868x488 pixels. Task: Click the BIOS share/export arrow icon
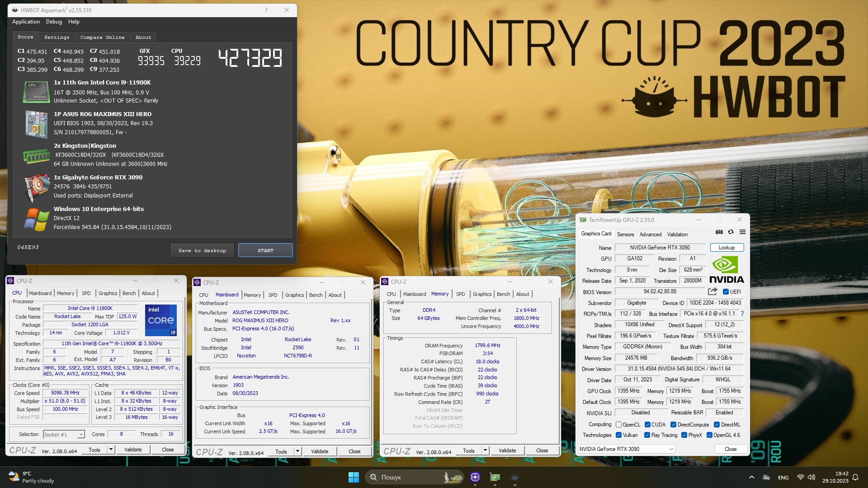[712, 291]
